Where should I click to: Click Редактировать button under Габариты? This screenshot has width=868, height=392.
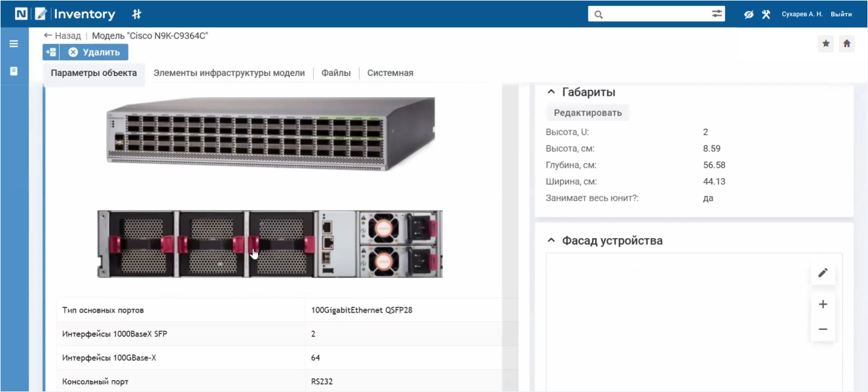pyautogui.click(x=587, y=112)
